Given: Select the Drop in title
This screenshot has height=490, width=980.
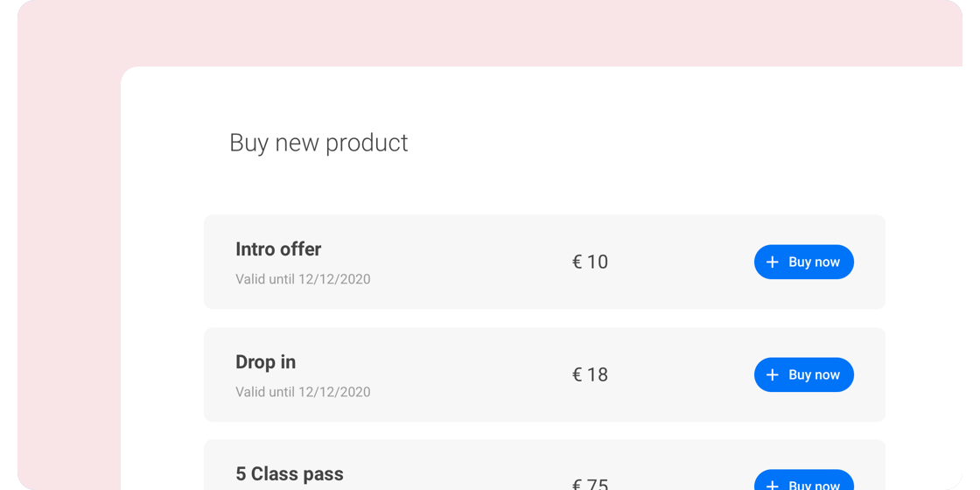Looking at the screenshot, I should pos(265,362).
